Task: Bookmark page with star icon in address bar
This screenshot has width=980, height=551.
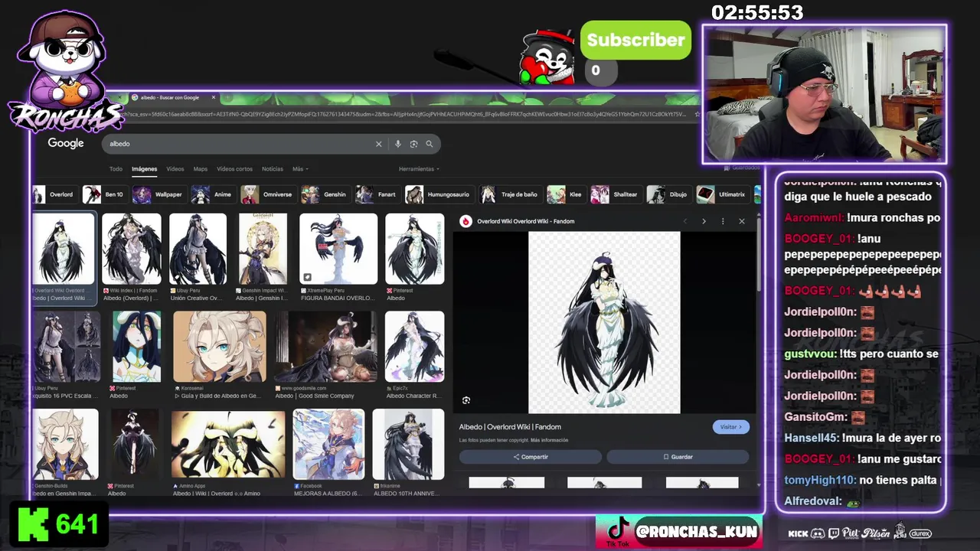Action: (x=697, y=114)
